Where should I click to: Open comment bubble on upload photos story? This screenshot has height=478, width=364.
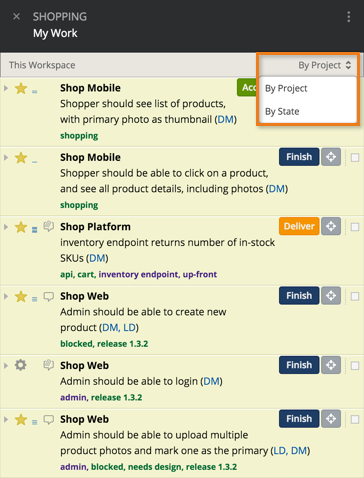pos(49,420)
